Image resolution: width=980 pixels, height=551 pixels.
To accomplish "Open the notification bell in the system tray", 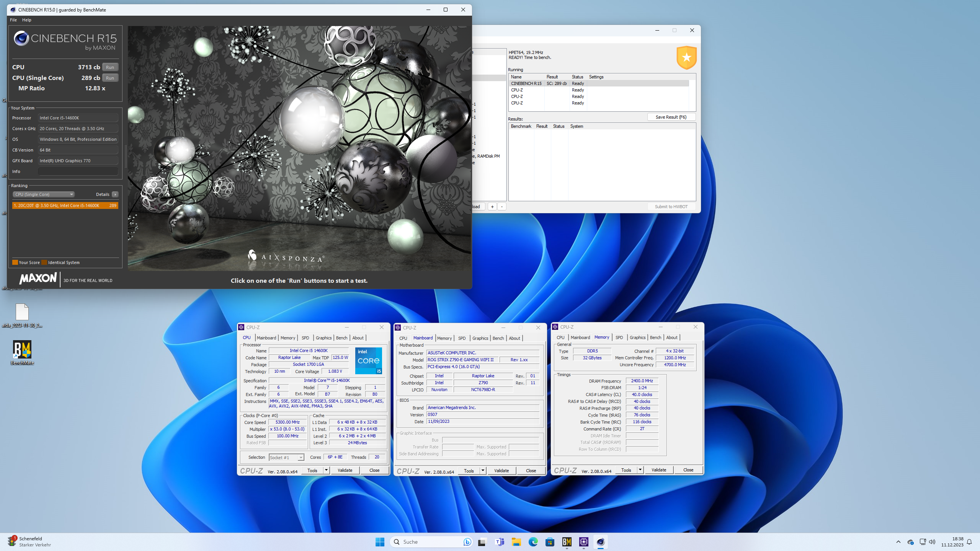I will (969, 541).
